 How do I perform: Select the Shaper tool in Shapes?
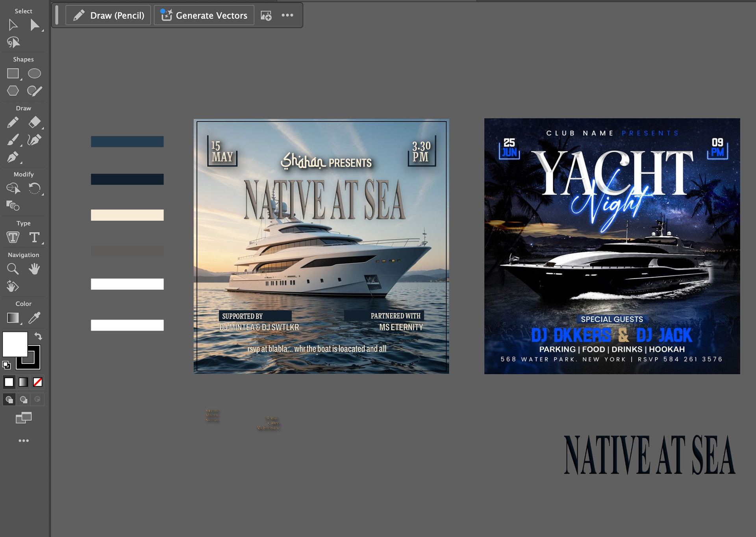pyautogui.click(x=35, y=91)
